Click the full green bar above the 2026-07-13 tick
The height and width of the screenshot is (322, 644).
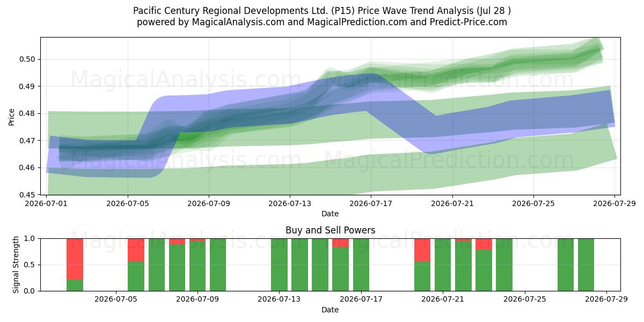[x=279, y=265]
